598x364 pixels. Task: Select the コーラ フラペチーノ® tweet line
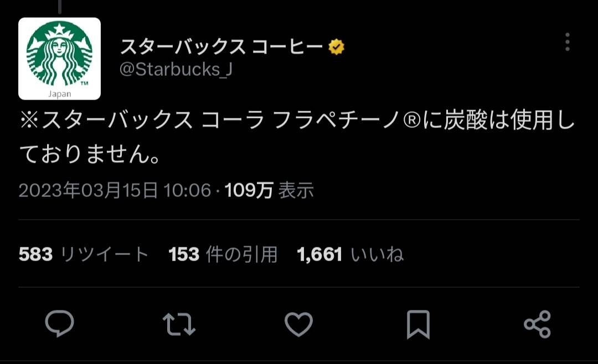pyautogui.click(x=297, y=119)
